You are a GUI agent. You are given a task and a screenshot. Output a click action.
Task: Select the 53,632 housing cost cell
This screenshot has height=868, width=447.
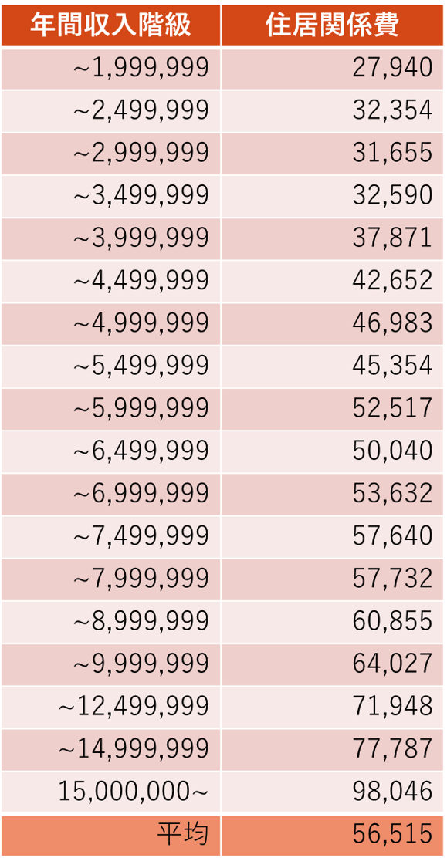coord(332,495)
